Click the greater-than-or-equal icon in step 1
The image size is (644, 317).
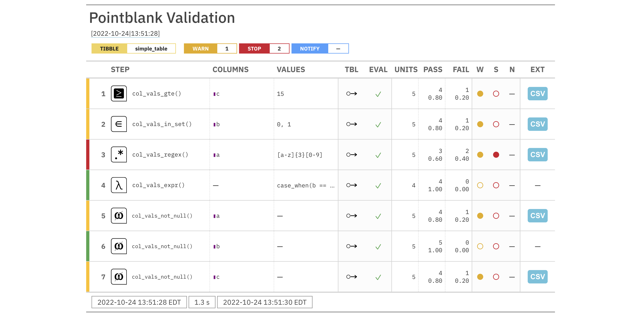pyautogui.click(x=119, y=94)
